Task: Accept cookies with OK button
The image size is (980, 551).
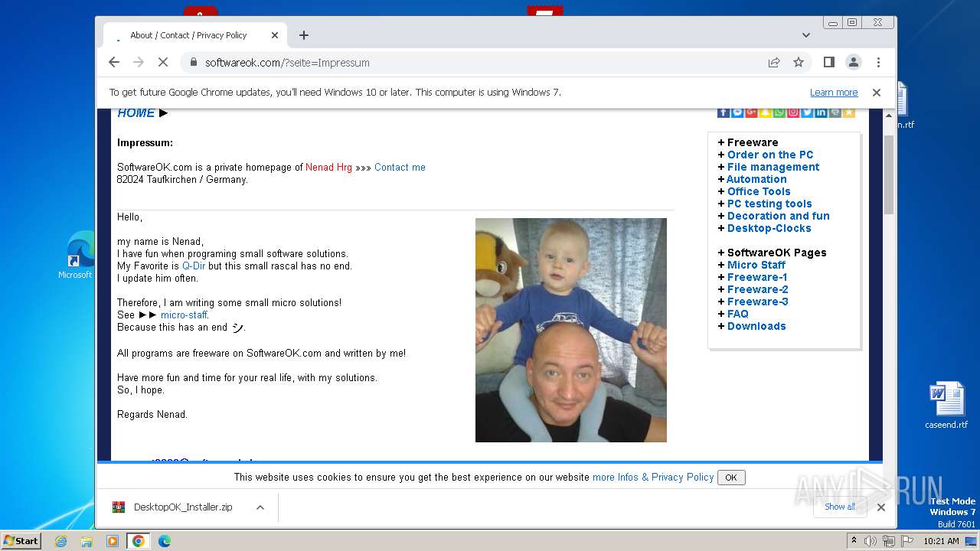Action: (731, 478)
